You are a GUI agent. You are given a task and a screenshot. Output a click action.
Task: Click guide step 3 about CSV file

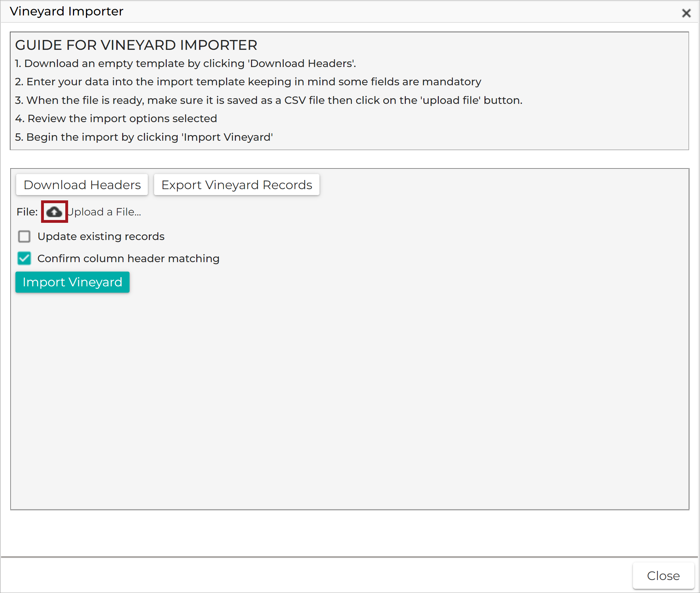[x=269, y=100]
